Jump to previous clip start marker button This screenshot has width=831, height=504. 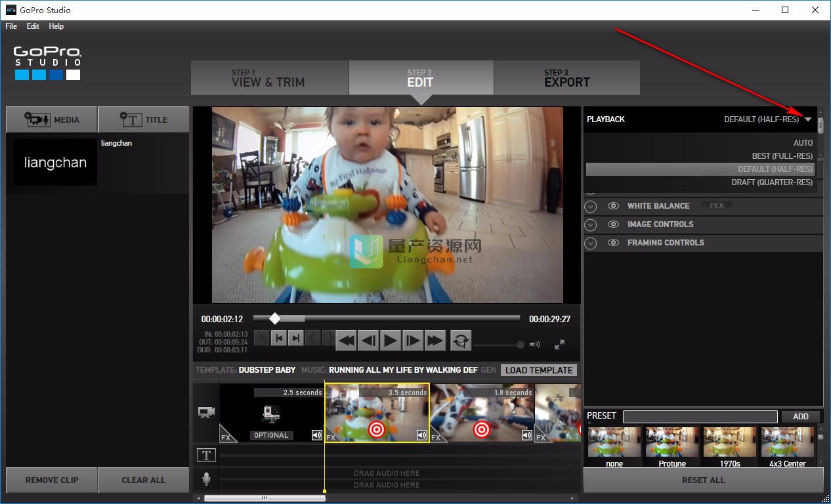click(279, 338)
